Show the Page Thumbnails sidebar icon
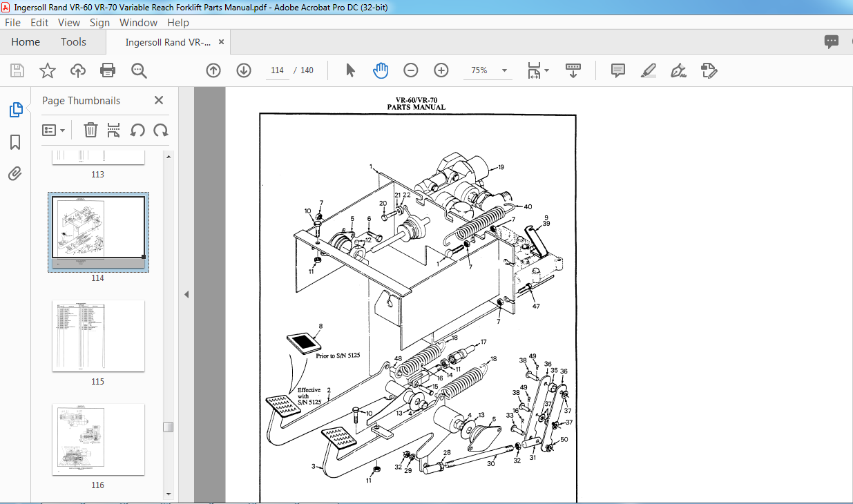 pyautogui.click(x=15, y=109)
